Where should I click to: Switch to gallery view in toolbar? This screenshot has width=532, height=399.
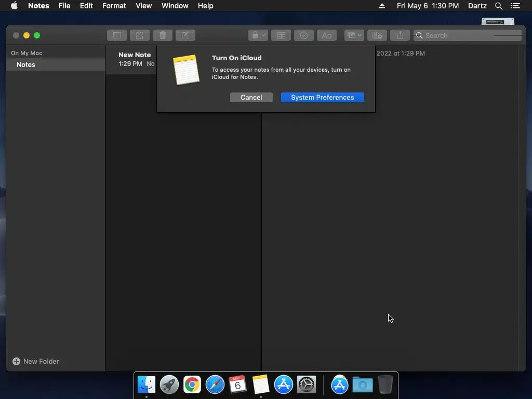tap(140, 35)
